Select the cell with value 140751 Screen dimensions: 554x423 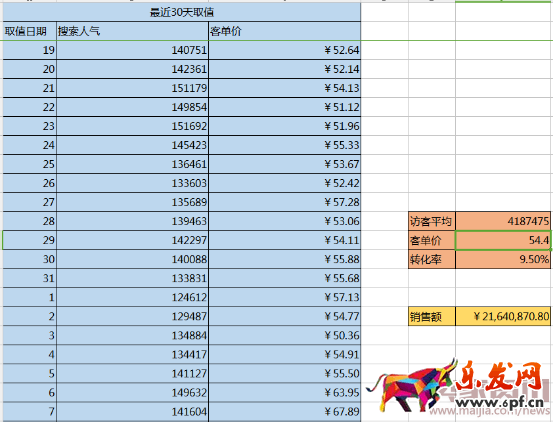tap(132, 50)
